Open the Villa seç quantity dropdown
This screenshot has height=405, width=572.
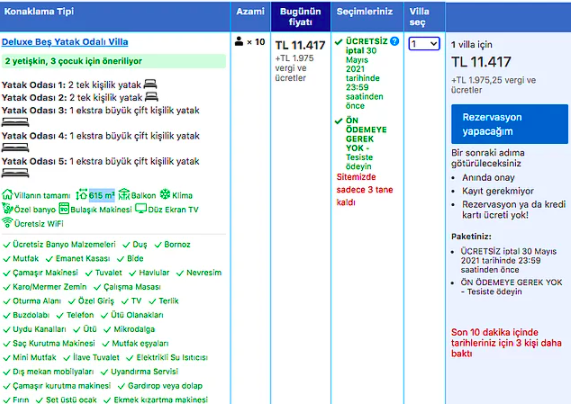(x=424, y=44)
